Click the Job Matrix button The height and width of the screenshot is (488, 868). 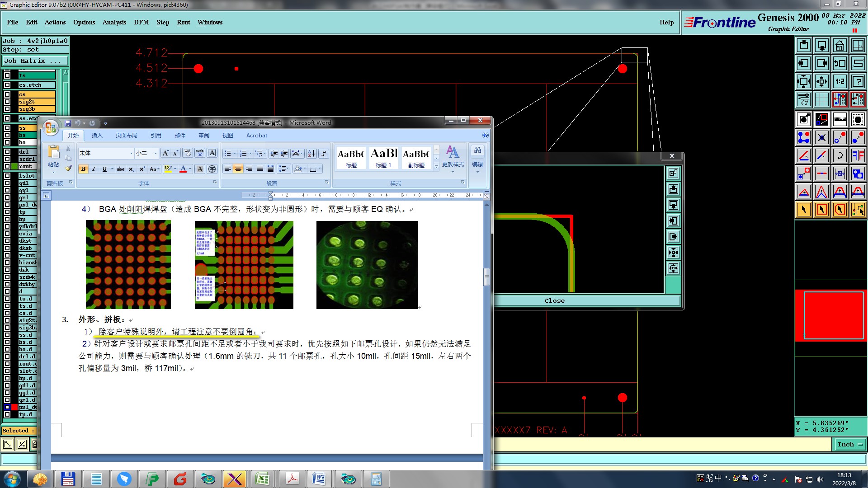(x=35, y=61)
